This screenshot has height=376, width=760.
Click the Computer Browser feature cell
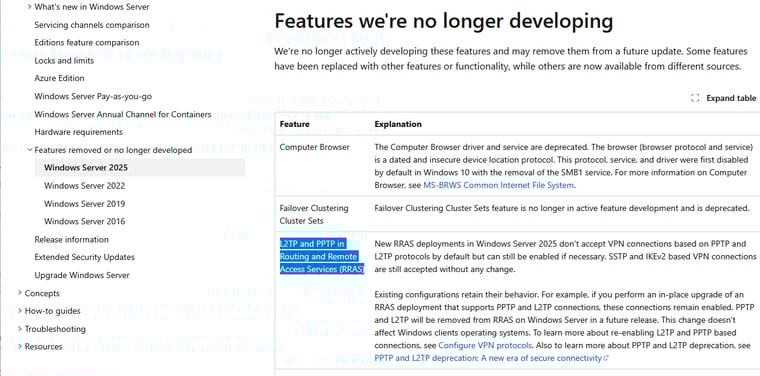tap(315, 147)
